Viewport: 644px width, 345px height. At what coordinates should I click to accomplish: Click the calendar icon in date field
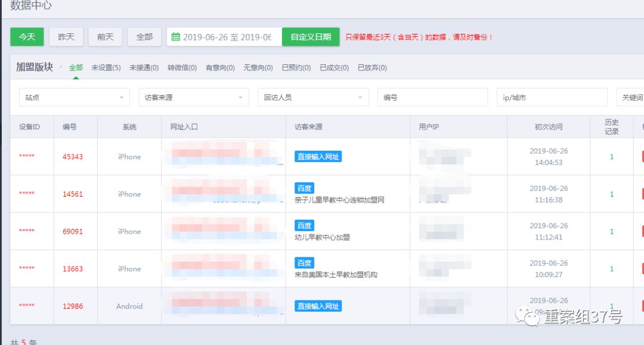176,37
